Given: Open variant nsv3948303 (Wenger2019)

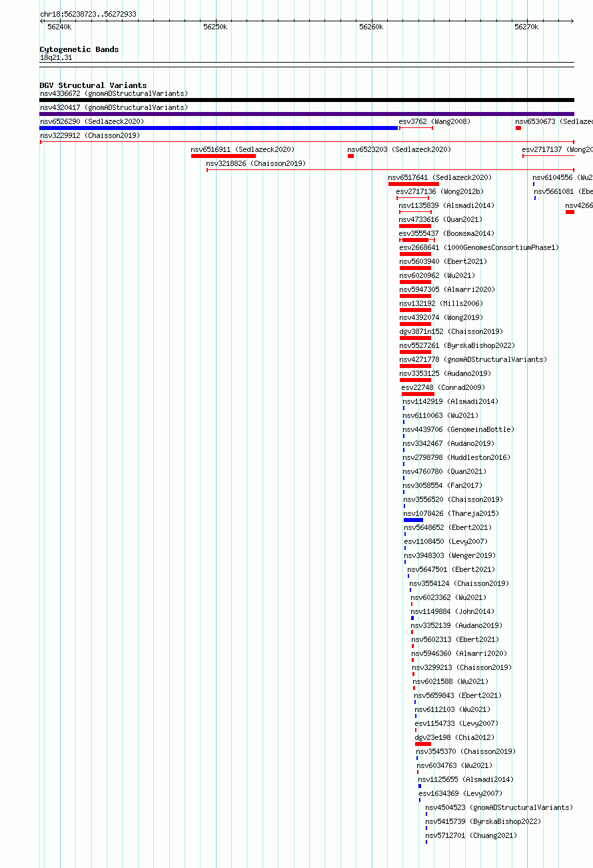Looking at the screenshot, I should [450, 555].
